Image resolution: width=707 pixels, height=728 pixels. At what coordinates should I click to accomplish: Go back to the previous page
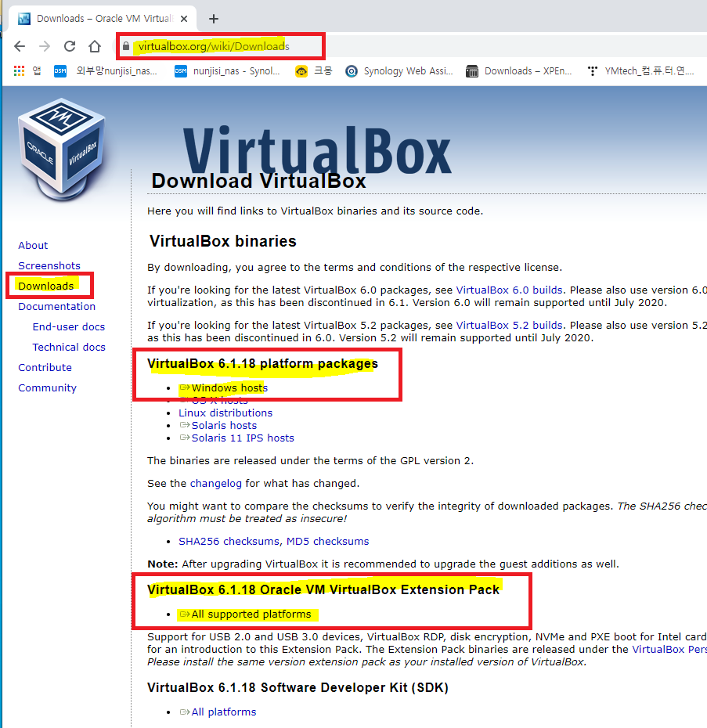click(x=20, y=46)
